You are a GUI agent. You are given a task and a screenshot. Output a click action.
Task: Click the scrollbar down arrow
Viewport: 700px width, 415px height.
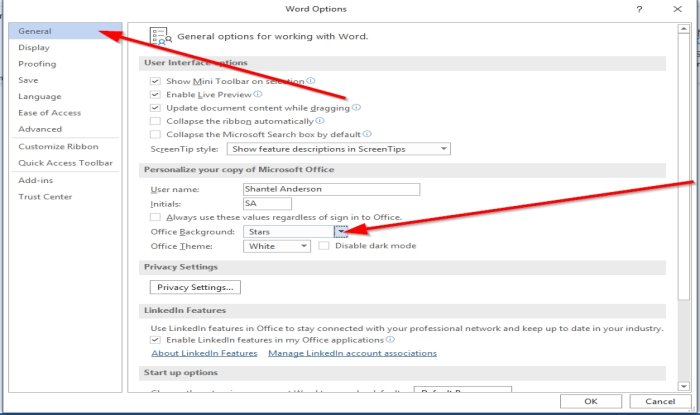[683, 386]
